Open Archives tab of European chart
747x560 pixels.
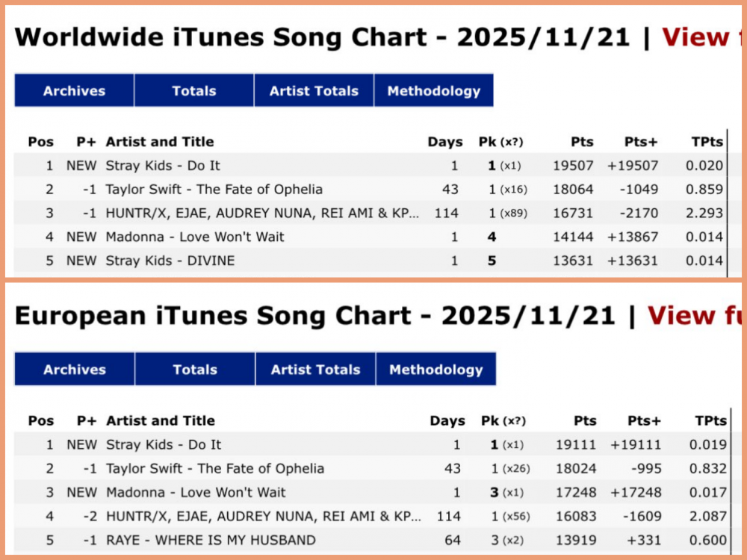tap(75, 370)
